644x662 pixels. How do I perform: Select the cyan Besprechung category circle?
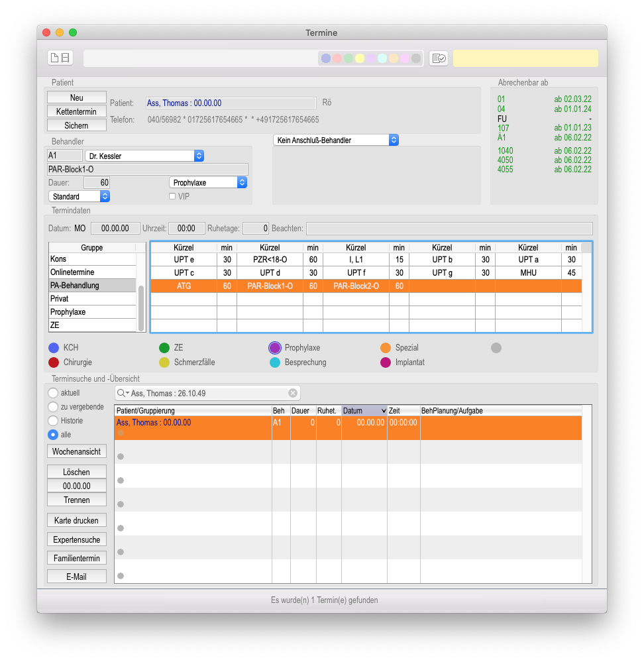click(x=275, y=362)
